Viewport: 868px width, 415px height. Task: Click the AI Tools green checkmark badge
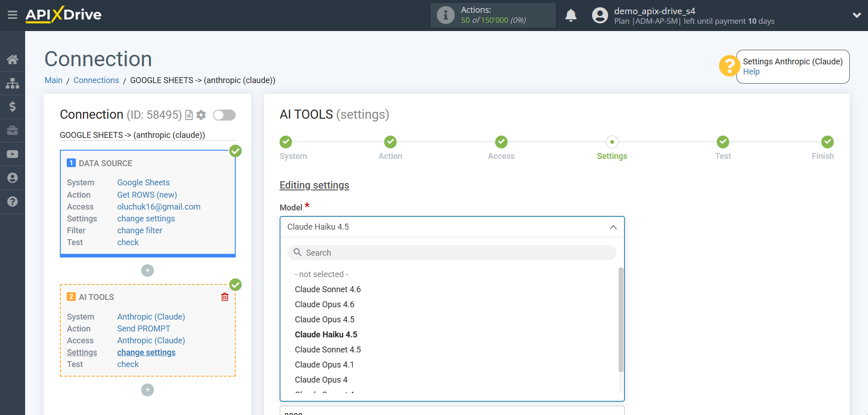[235, 284]
